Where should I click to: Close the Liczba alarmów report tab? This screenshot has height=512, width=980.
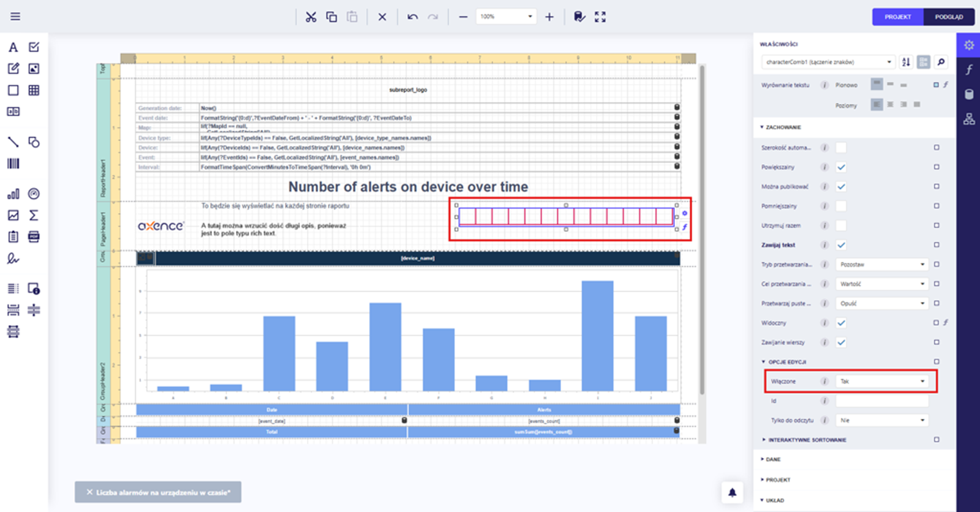tap(89, 492)
